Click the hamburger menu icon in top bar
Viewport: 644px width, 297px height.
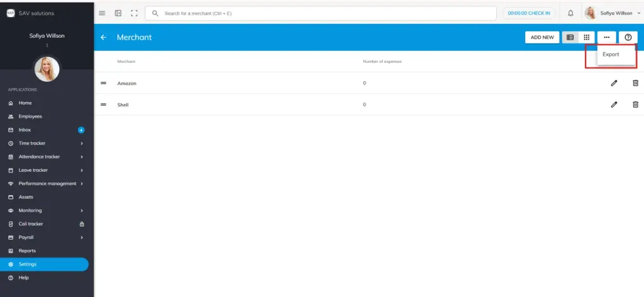tap(103, 13)
